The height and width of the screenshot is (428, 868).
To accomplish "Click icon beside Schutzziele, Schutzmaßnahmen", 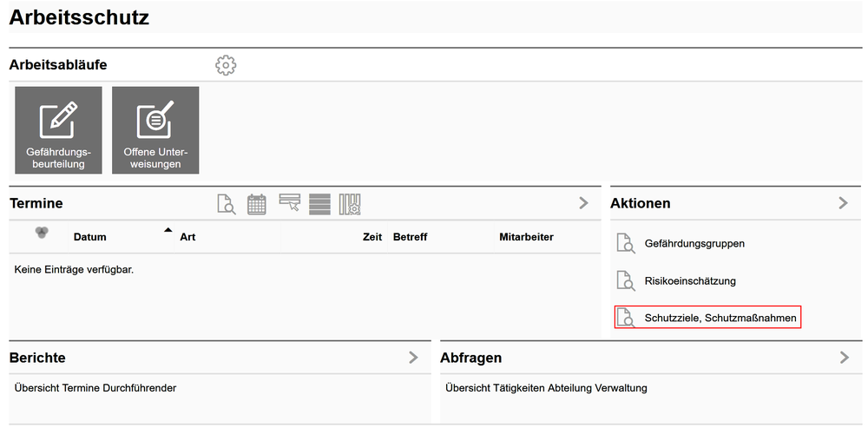I will pyautogui.click(x=626, y=319).
